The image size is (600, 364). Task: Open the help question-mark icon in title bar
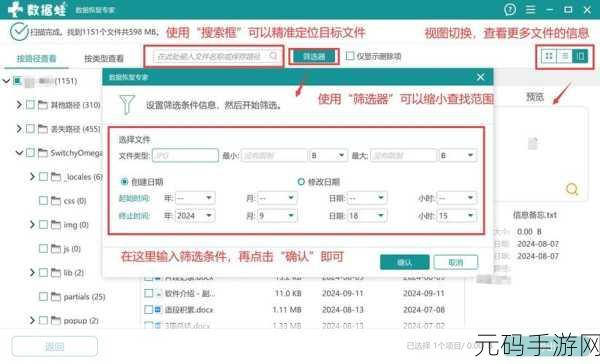510,9
